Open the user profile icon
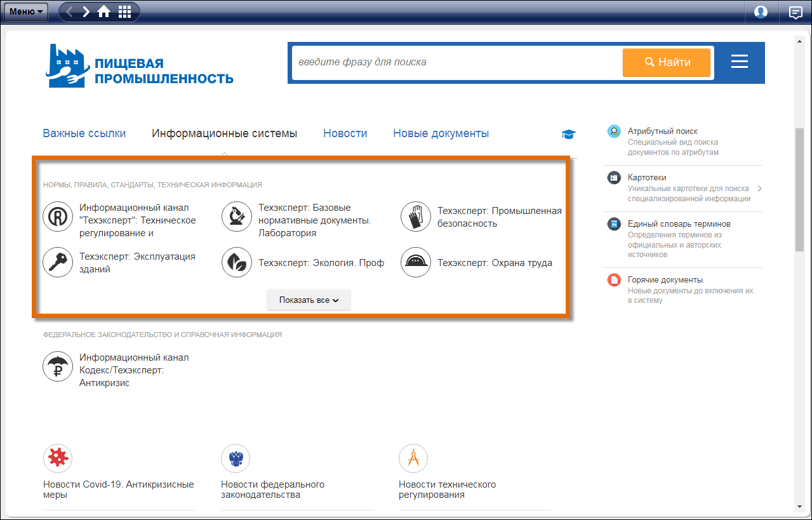Image resolution: width=812 pixels, height=520 pixels. pyautogui.click(x=761, y=12)
